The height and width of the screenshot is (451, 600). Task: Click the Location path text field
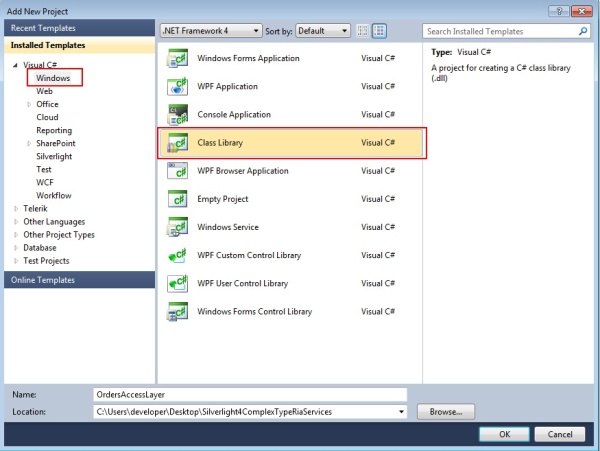coord(245,412)
